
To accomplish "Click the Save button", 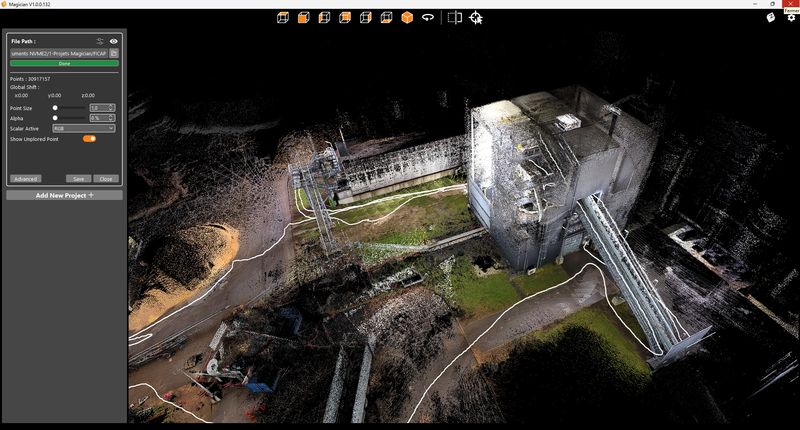I will point(79,179).
